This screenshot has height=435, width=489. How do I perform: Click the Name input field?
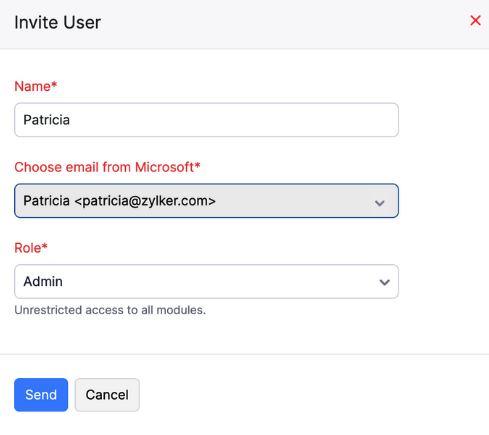(x=206, y=120)
